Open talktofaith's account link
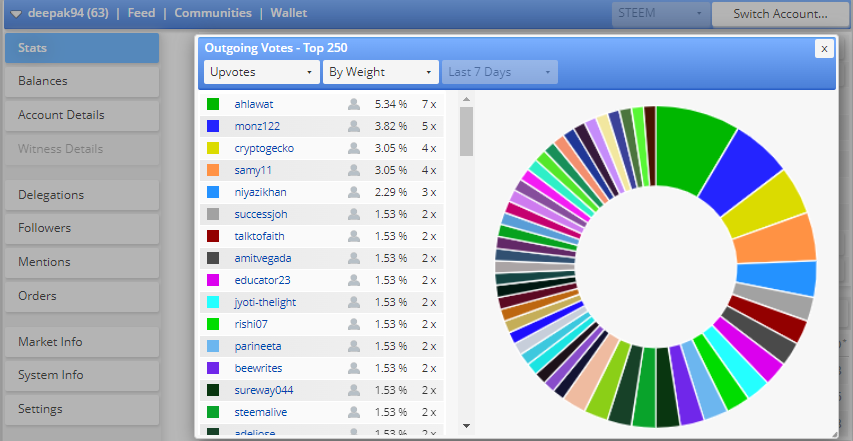The height and width of the screenshot is (441, 853). coord(259,236)
